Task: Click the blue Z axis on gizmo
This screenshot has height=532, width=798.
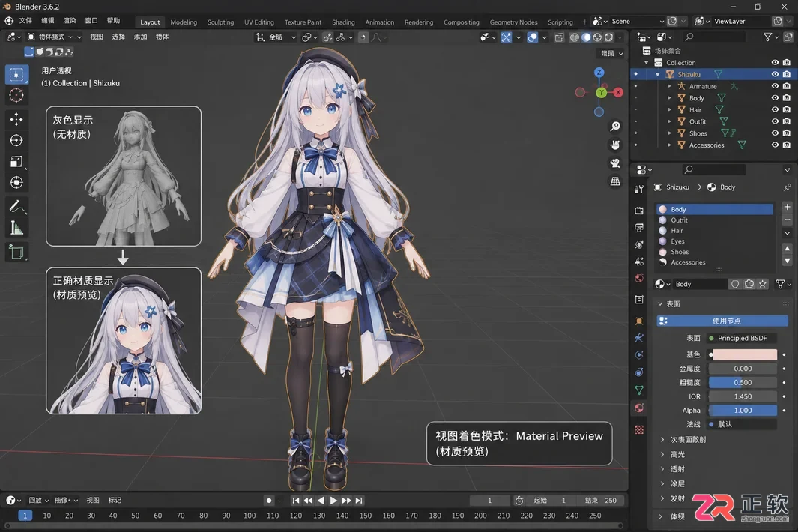Action: 599,73
